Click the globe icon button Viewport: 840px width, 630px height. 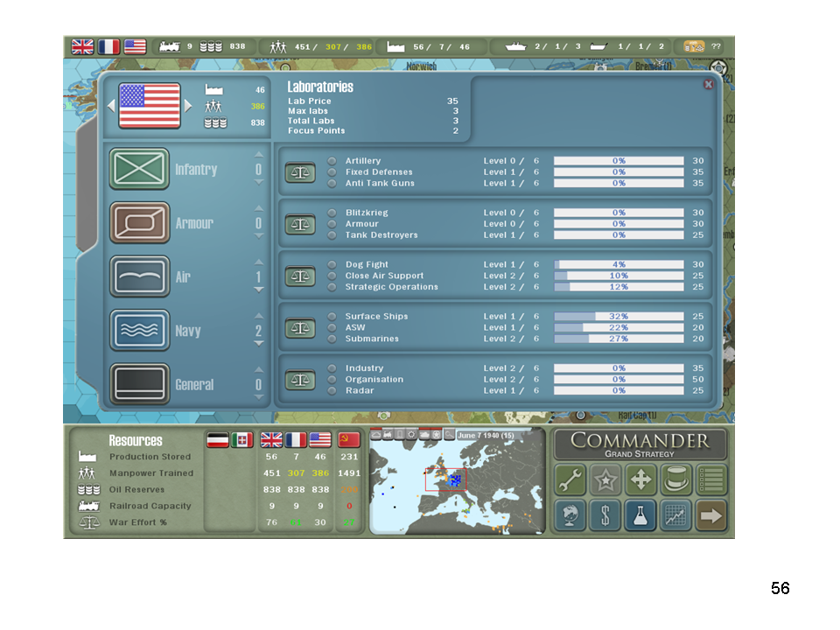point(570,515)
